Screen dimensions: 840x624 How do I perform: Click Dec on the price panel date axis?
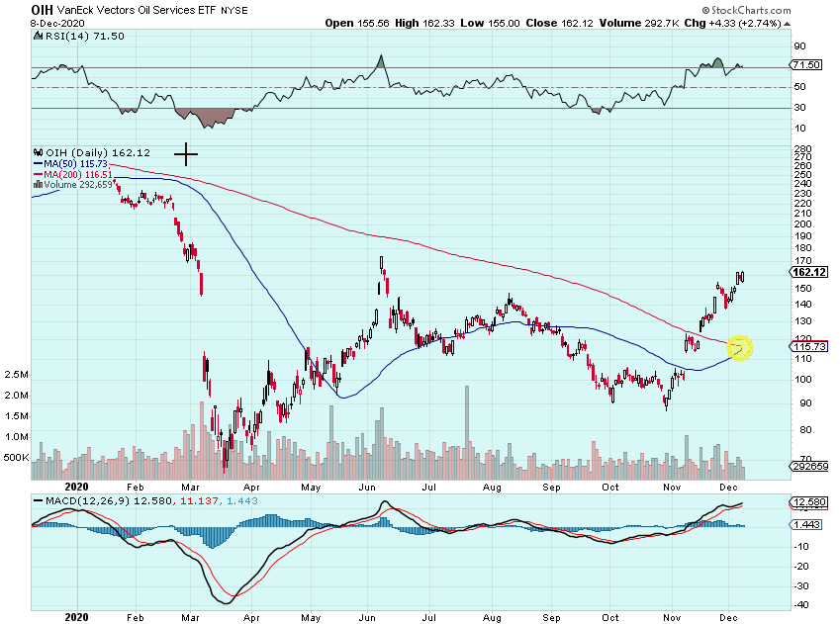[728, 487]
